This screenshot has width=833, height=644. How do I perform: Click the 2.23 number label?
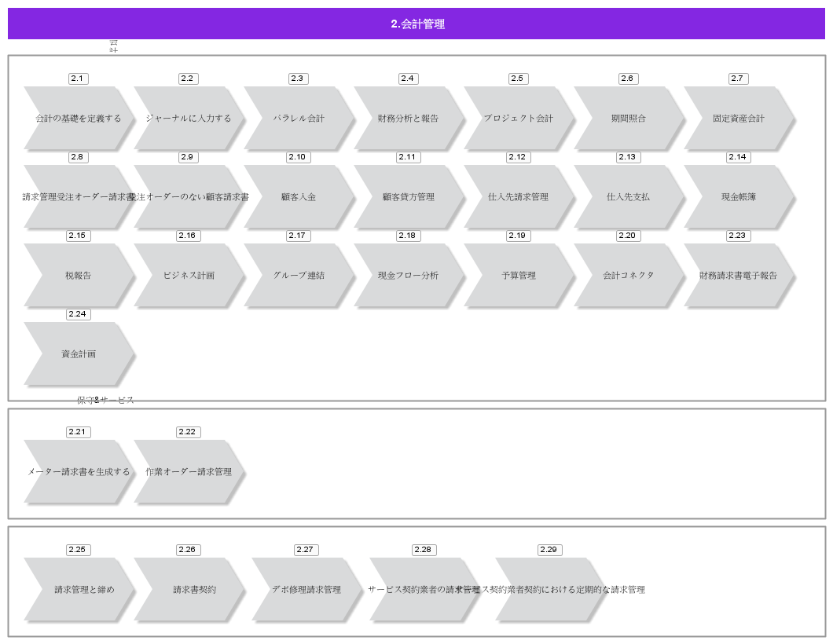point(738,236)
